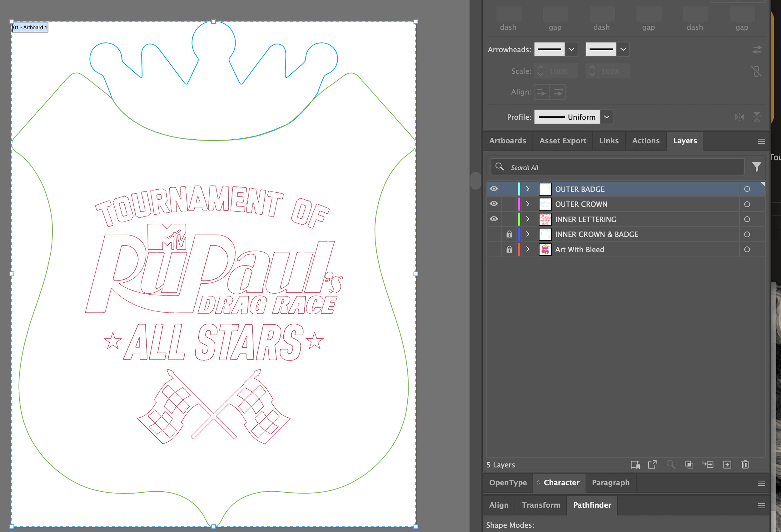Click the Art With Bleed layer thumbnail
Viewport: 781px width, 532px height.
[545, 249]
